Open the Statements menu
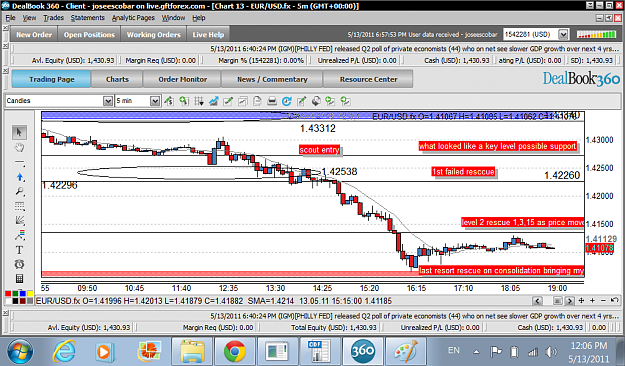The image size is (625, 366). [x=88, y=18]
